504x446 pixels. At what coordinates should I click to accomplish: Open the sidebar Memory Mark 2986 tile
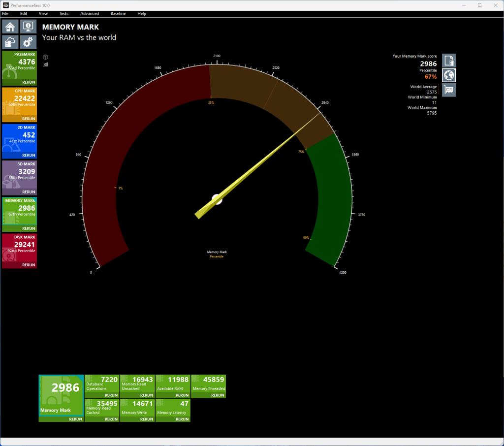[19, 212]
